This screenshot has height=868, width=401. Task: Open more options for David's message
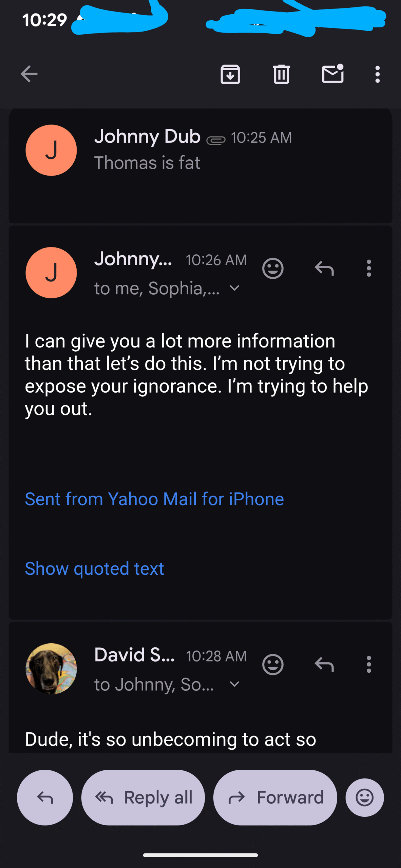click(369, 665)
